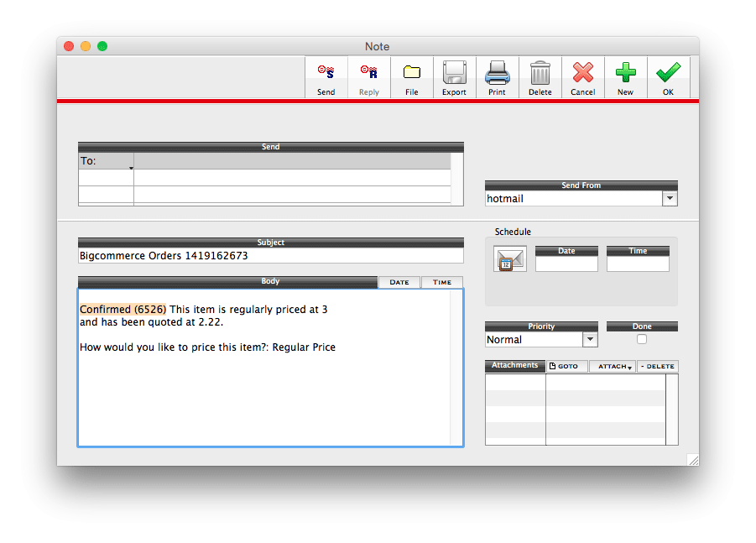Toggle the Done checkbox
756x543 pixels.
pyautogui.click(x=642, y=340)
